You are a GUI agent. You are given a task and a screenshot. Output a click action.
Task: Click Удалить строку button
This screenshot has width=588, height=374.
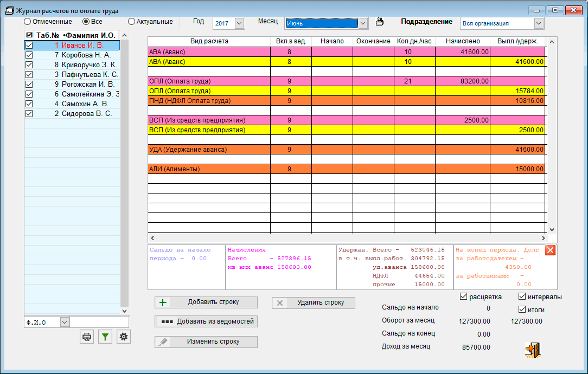click(x=314, y=303)
